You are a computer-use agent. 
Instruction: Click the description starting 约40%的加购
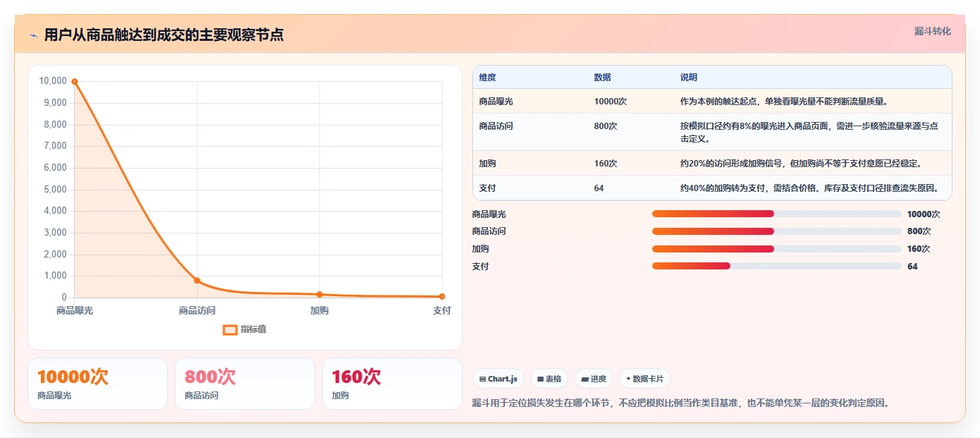[x=809, y=188]
